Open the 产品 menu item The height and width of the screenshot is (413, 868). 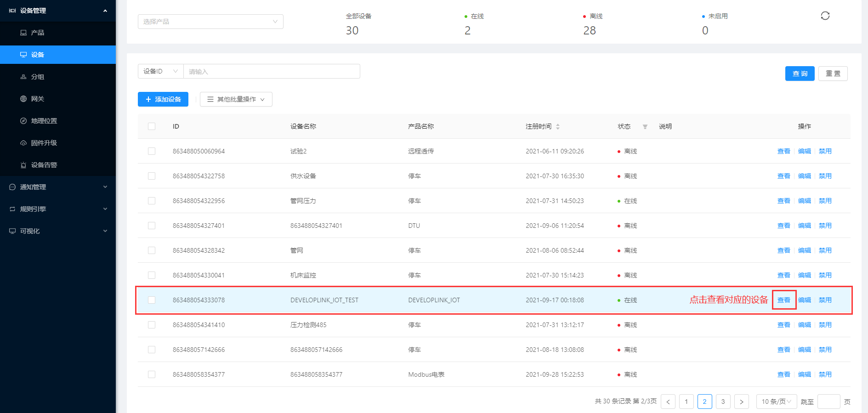coord(58,33)
